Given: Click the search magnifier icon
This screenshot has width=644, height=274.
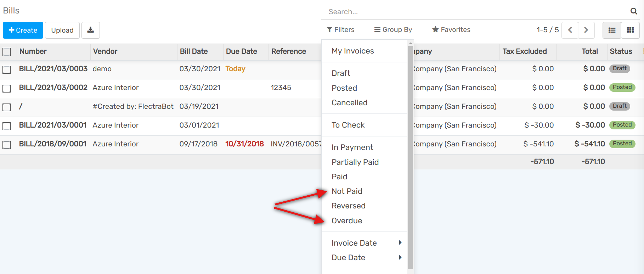Looking at the screenshot, I should (634, 11).
